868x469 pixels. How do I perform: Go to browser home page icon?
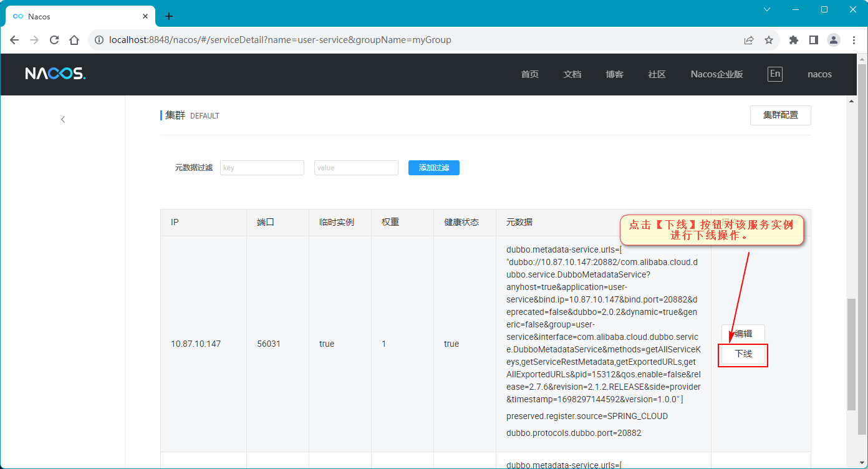74,40
